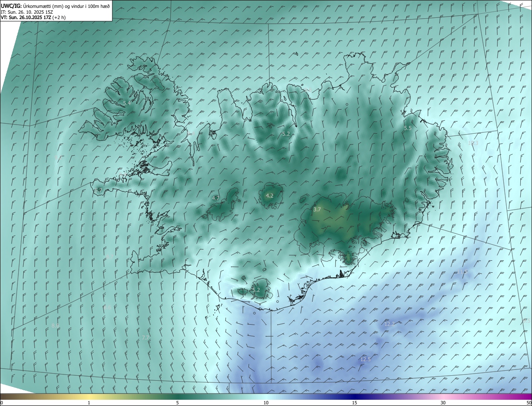Click the 7.7 value over the sea
The width and height of the screenshot is (532, 406).
click(x=145, y=338)
